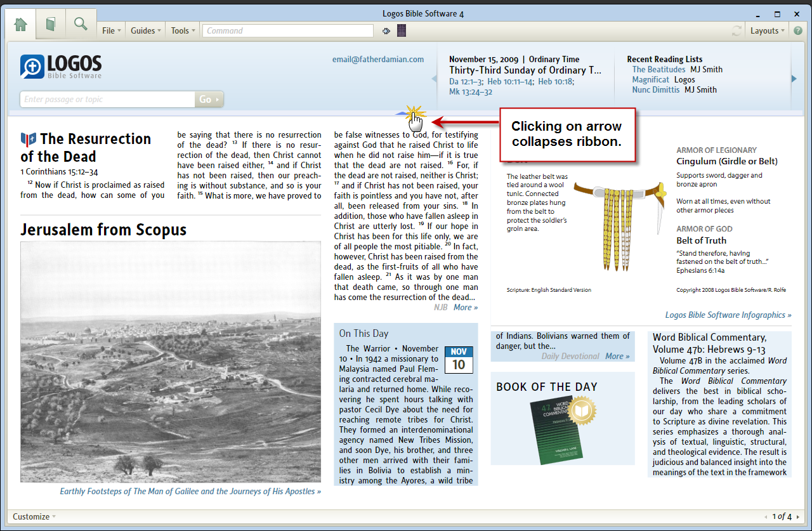This screenshot has width=812, height=531.
Task: Click the 'On This Day' heading
Action: pyautogui.click(x=363, y=333)
